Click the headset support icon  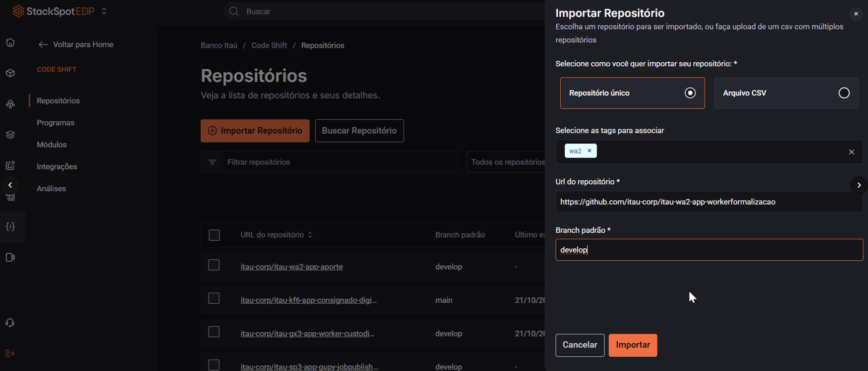click(10, 323)
